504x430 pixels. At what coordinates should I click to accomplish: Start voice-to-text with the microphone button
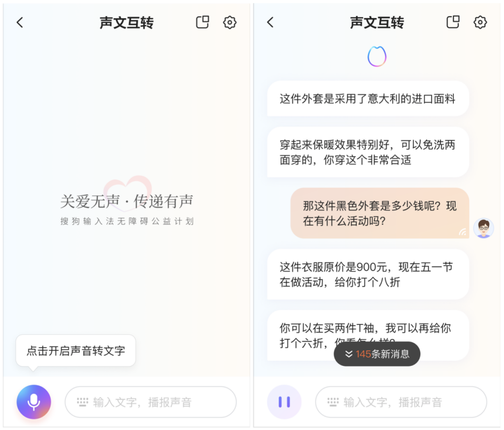click(x=34, y=402)
